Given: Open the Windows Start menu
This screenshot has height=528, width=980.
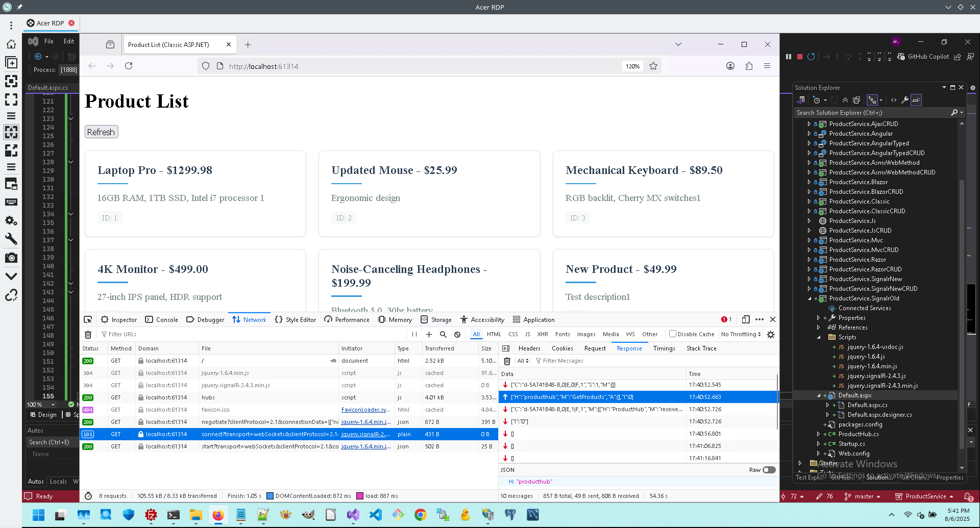Looking at the screenshot, I should click(x=38, y=515).
